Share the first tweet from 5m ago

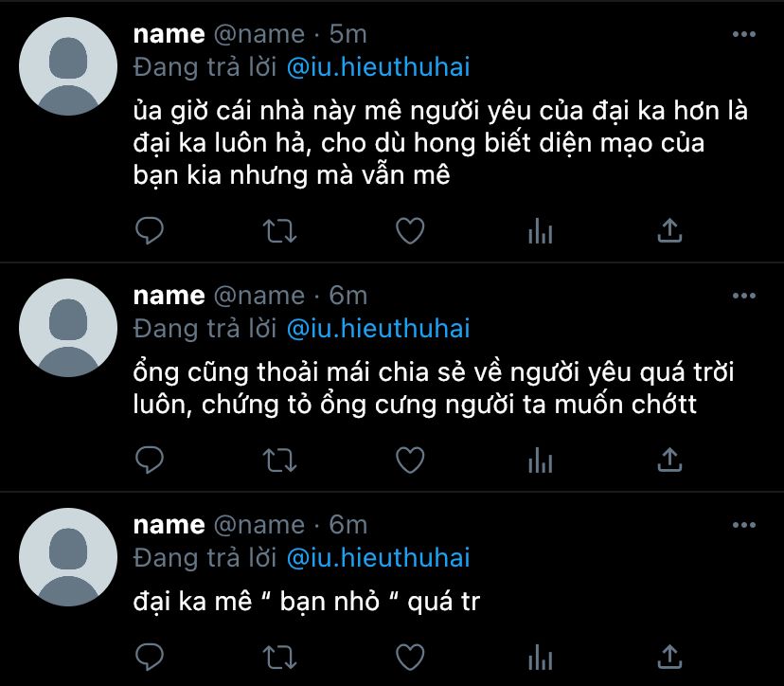coord(669,230)
